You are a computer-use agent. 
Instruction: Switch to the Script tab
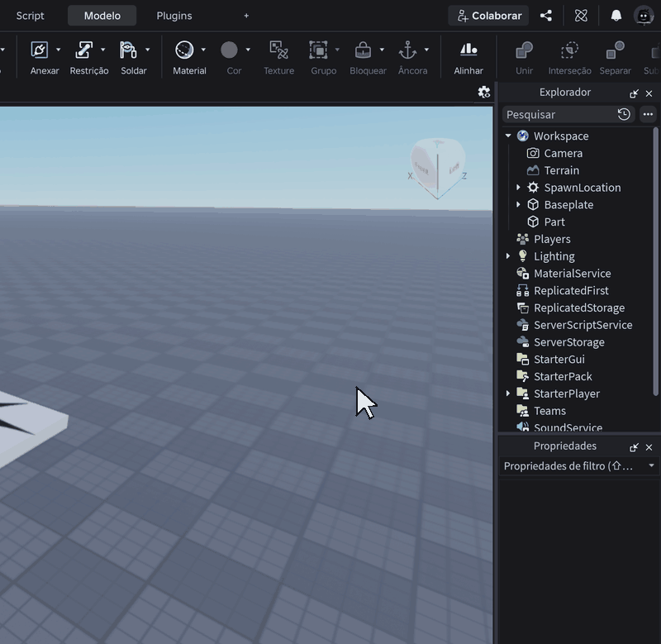[x=30, y=16]
